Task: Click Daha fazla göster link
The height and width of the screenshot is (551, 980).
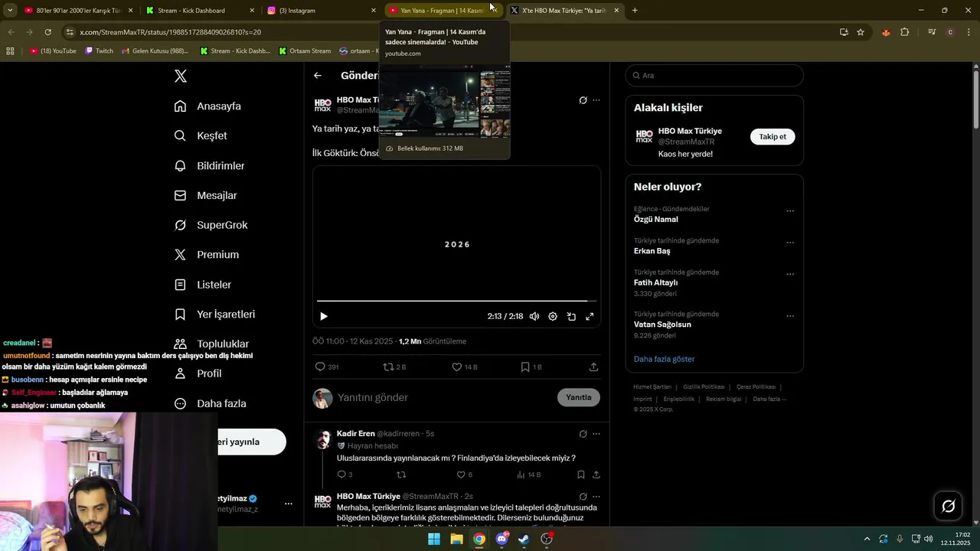Action: click(x=664, y=359)
